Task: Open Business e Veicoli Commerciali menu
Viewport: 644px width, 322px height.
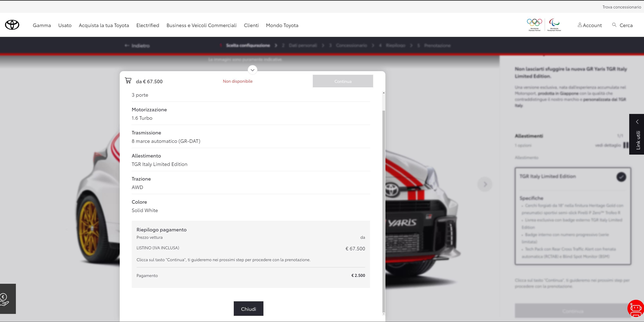Action: (x=201, y=25)
